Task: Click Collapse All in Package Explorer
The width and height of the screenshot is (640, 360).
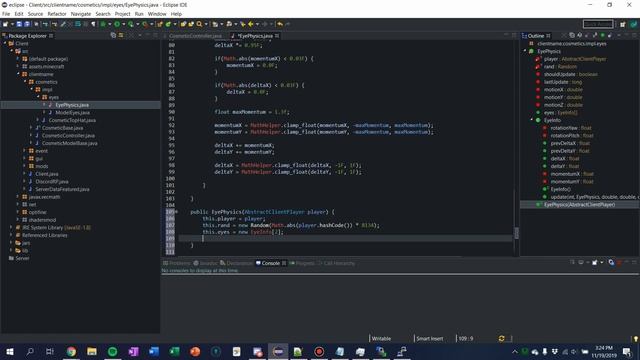Action: [113, 36]
